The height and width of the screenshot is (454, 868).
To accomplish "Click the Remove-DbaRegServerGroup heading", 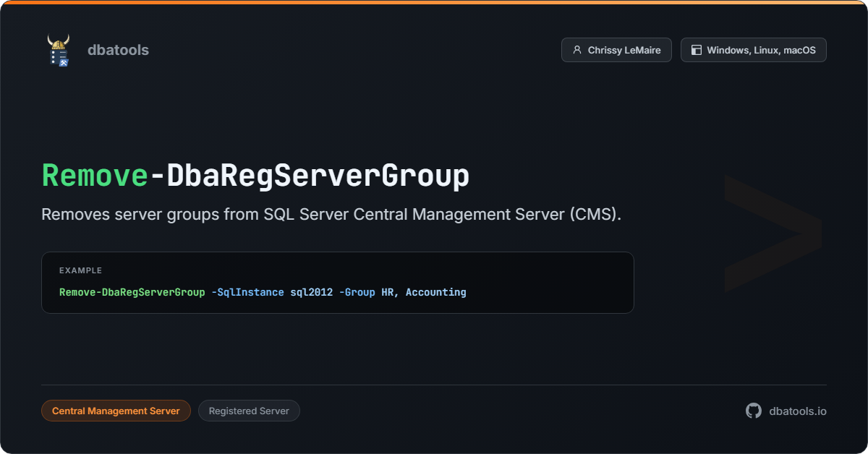I will click(255, 176).
